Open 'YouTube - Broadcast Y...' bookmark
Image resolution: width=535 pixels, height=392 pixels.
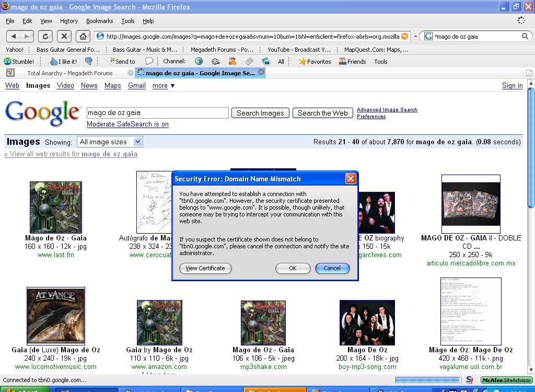pos(299,50)
